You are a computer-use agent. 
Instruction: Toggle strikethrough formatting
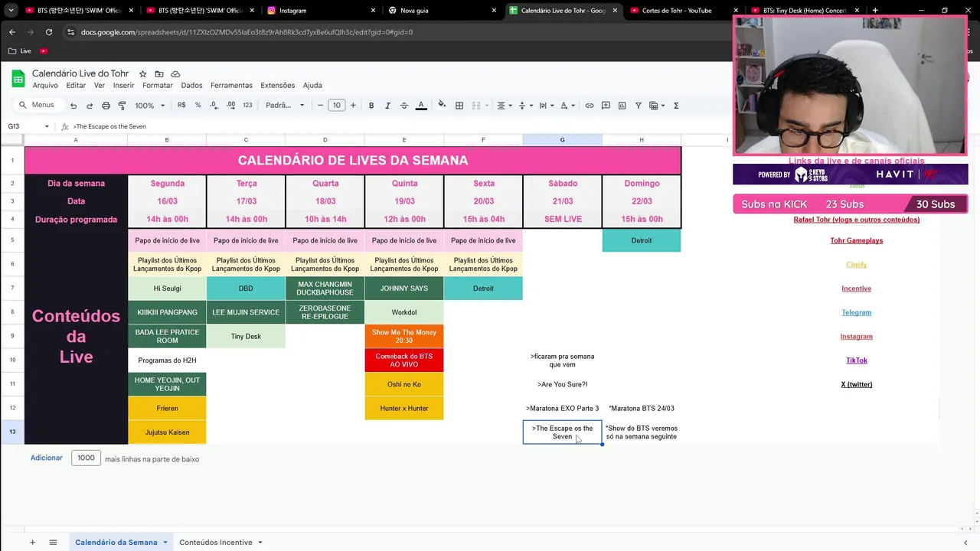[404, 106]
